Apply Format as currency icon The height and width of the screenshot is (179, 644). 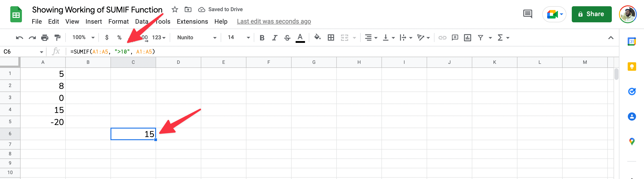pyautogui.click(x=107, y=37)
